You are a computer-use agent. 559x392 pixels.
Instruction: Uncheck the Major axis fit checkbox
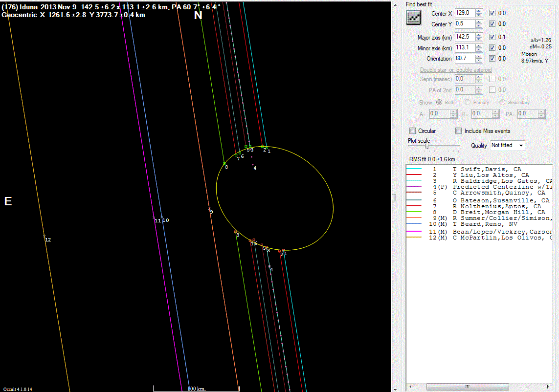(492, 37)
